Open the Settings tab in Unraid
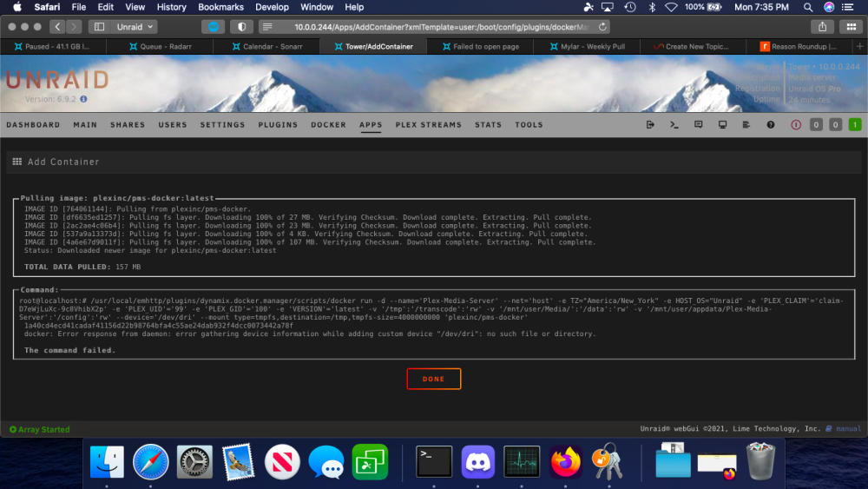This screenshot has width=868, height=489. [222, 125]
